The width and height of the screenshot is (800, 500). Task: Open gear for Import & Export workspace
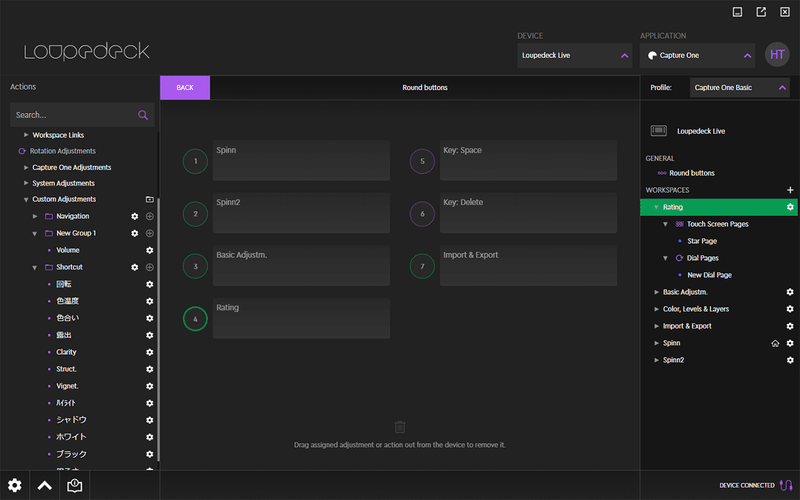[790, 326]
